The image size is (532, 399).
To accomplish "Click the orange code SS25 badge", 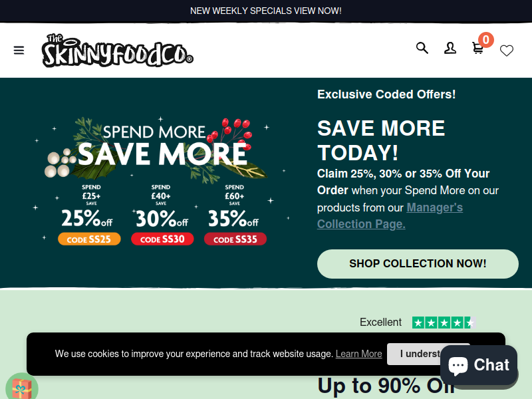I will [89, 239].
